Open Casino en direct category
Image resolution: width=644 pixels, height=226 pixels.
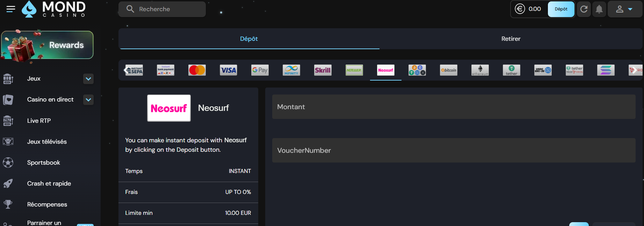point(50,100)
